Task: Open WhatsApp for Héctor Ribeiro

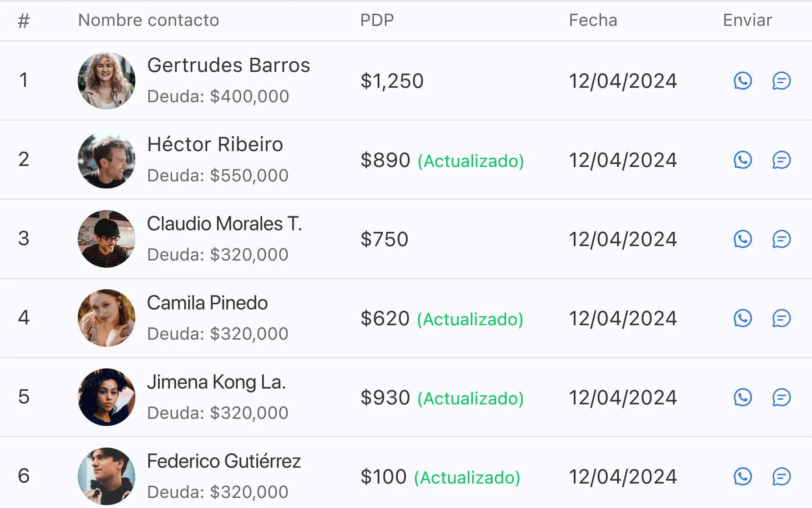Action: coord(743,160)
